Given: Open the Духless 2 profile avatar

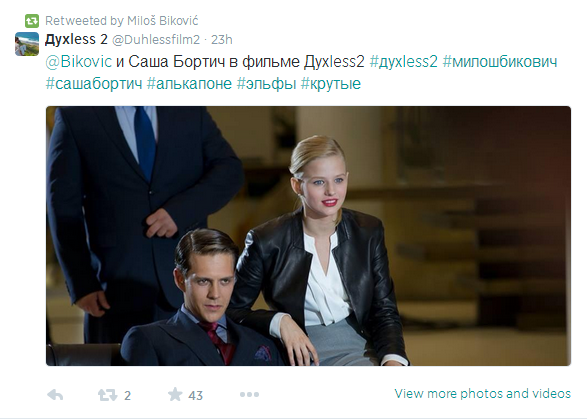Looking at the screenshot, I should click(x=27, y=44).
